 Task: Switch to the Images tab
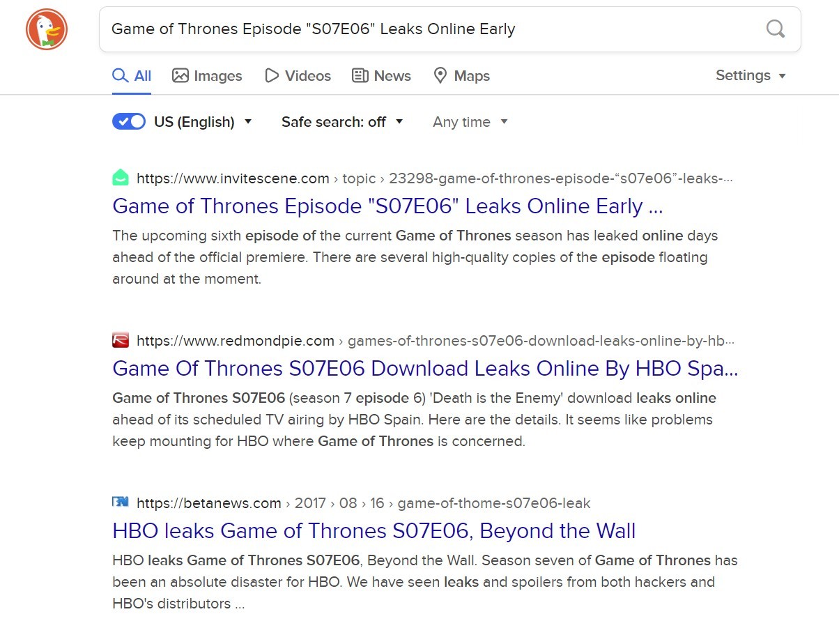pos(207,76)
